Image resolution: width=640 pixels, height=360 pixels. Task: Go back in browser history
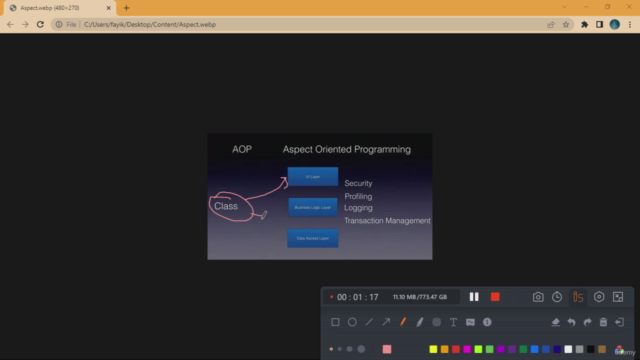pyautogui.click(x=10, y=24)
